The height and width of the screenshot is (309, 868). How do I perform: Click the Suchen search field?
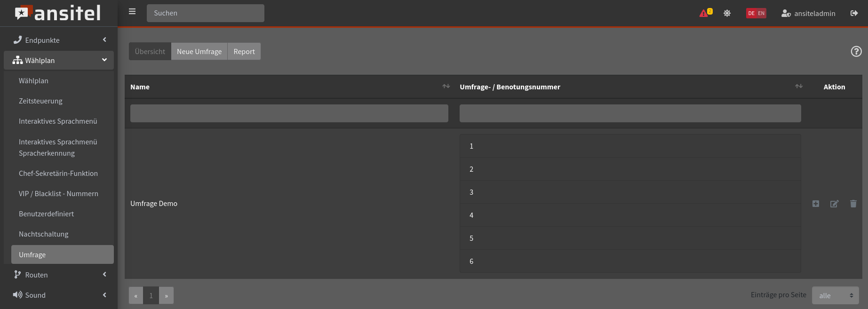click(205, 13)
